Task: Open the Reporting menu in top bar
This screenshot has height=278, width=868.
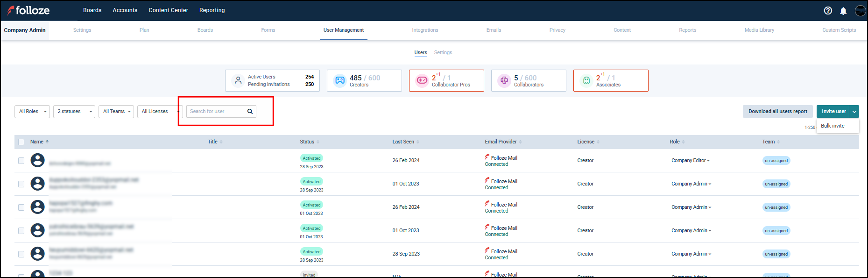Action: [212, 10]
